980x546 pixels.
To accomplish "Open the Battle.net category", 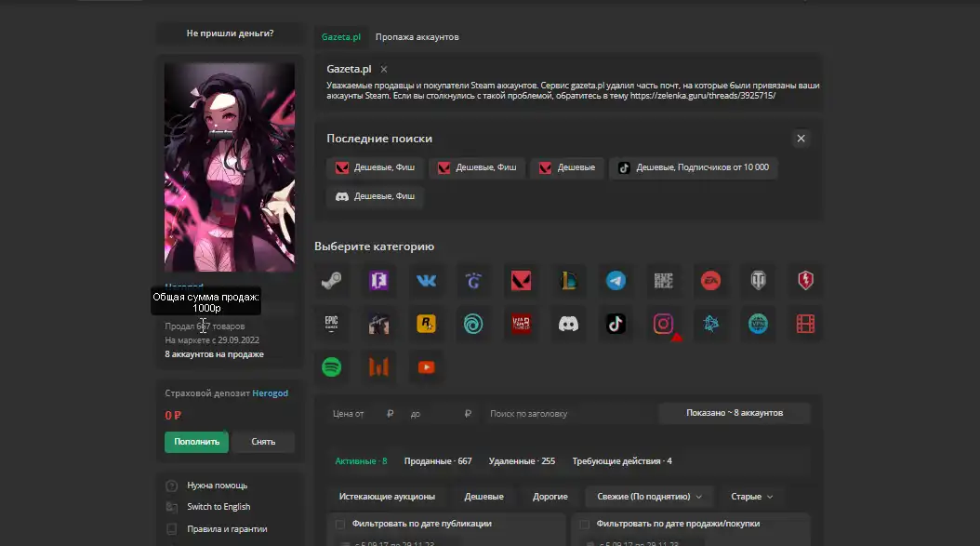I will click(710, 324).
